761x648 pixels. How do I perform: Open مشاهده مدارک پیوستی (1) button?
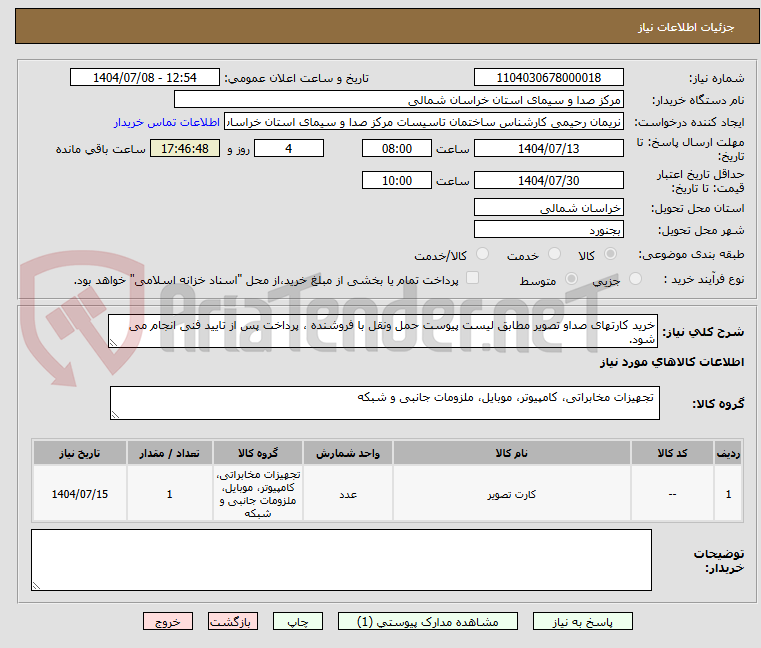428,621
